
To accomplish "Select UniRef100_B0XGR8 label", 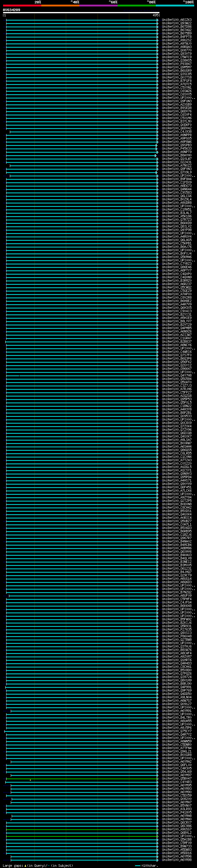I will pyautogui.click(x=177, y=755).
